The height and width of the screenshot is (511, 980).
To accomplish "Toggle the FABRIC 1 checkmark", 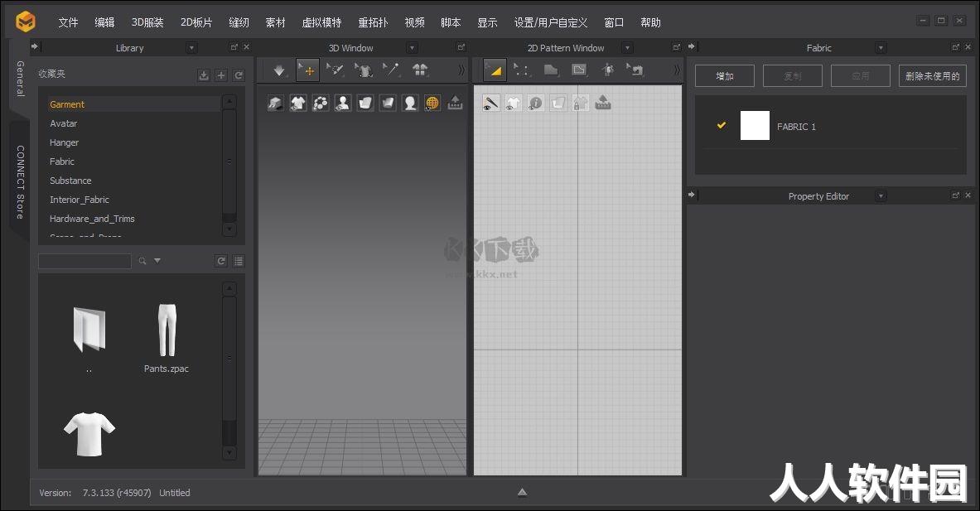I will (722, 126).
